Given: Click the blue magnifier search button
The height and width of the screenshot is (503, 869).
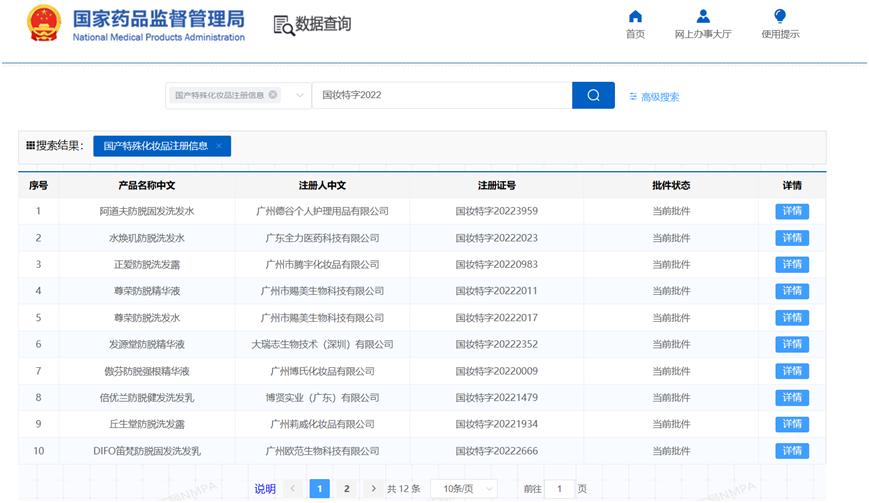Looking at the screenshot, I should tap(593, 95).
